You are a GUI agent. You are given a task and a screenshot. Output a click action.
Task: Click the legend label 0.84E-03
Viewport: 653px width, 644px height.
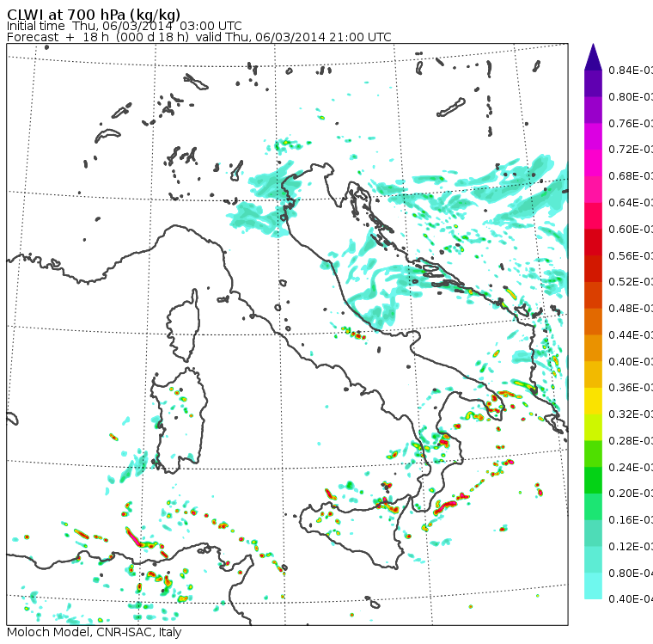click(x=631, y=70)
